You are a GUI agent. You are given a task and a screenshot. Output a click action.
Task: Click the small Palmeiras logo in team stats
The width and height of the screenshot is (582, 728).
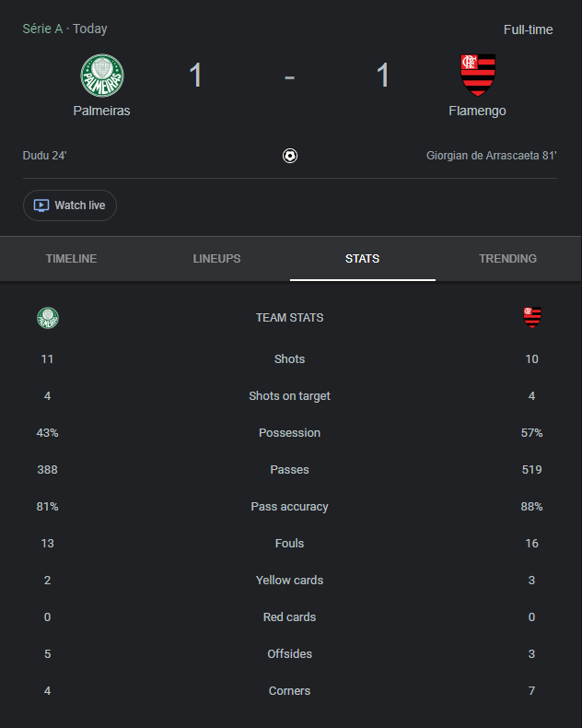point(48,318)
